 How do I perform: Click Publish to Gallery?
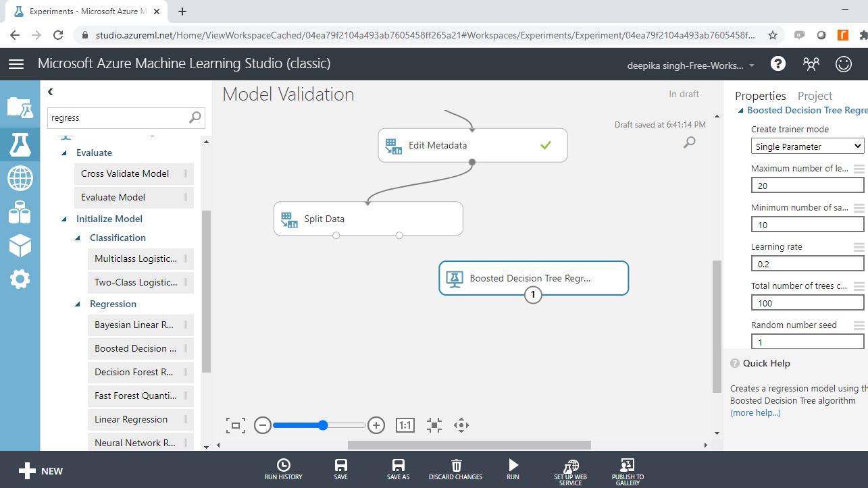[628, 472]
